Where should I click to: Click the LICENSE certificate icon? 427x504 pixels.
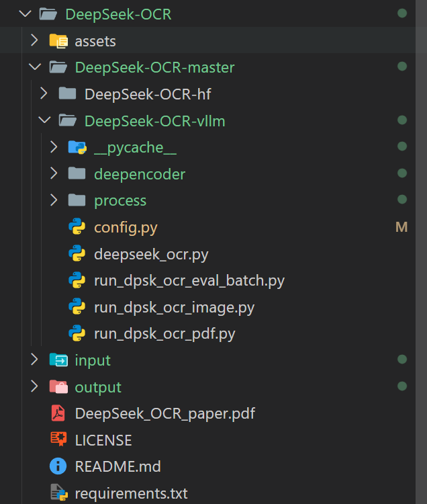click(58, 439)
